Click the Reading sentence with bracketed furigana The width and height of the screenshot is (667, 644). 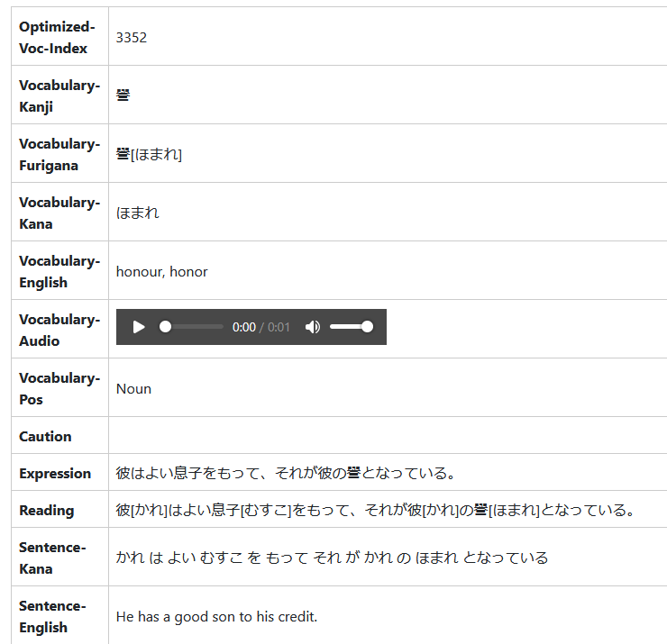(x=376, y=510)
